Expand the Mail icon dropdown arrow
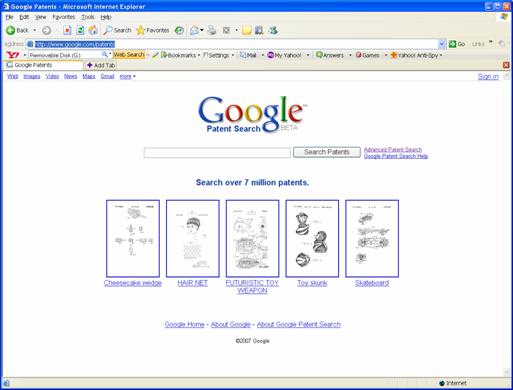The image size is (513, 390). point(202,30)
